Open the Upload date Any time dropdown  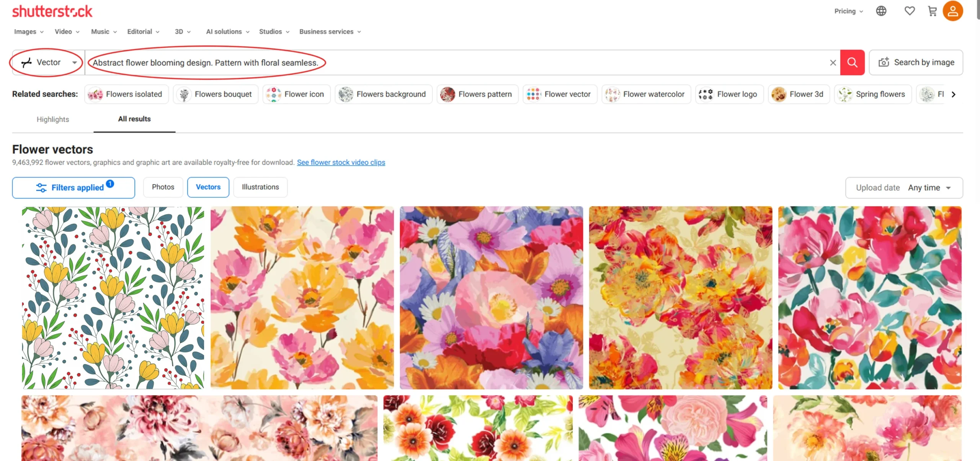pyautogui.click(x=904, y=187)
